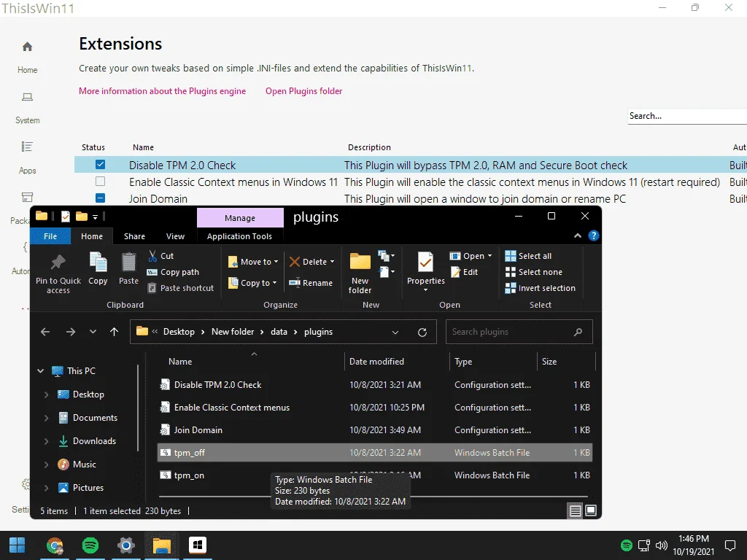This screenshot has width=747, height=560.
Task: Cut the selected file
Action: (161, 256)
